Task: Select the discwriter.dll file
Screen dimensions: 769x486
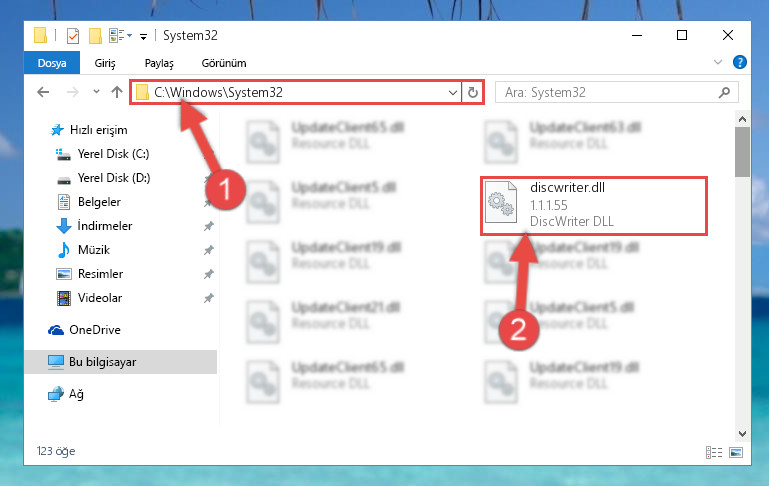Action: [x=593, y=206]
